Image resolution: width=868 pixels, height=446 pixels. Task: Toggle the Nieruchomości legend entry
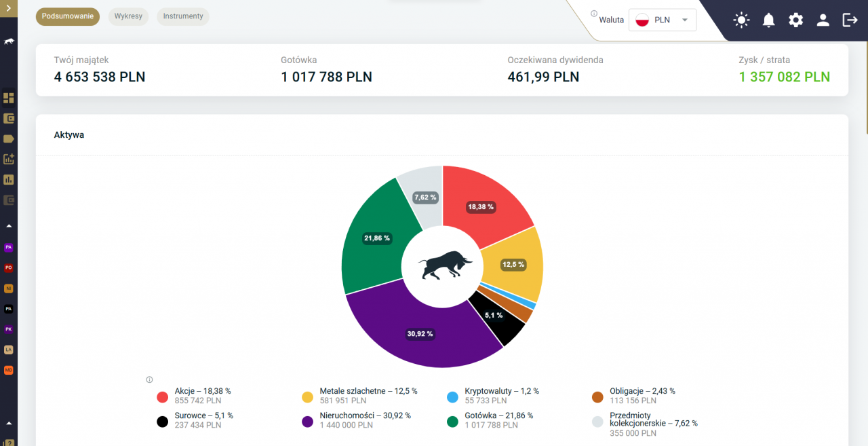tap(356, 420)
